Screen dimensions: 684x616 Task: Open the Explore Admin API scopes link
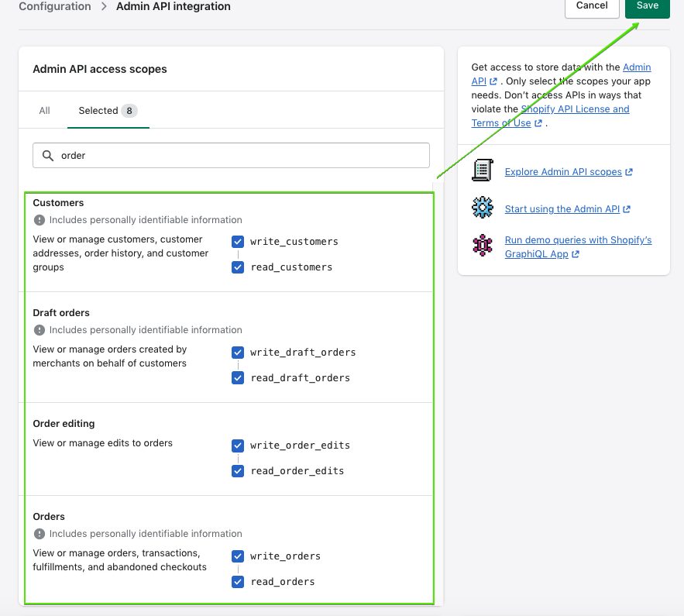pos(563,172)
